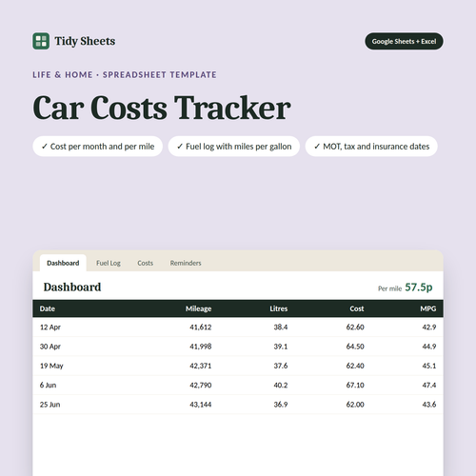The height and width of the screenshot is (476, 476).
Task: Click the Google Sheets + Excel badge
Action: coord(404,41)
